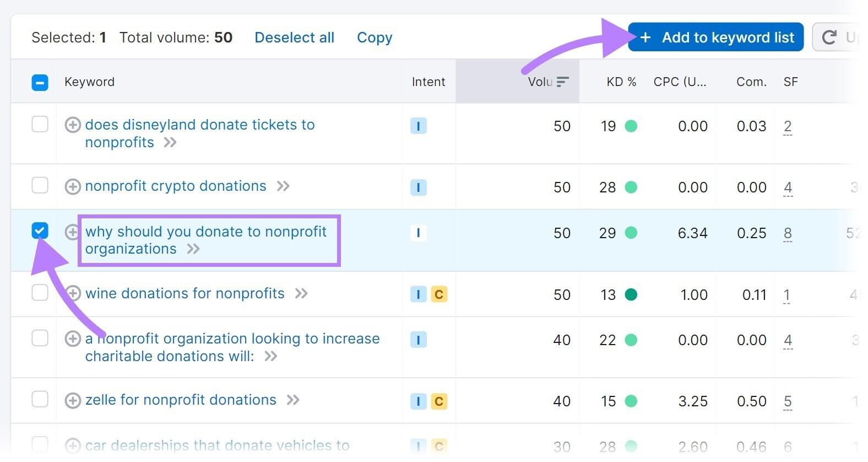
Task: Expand details with arrows after nonprofit crypto donations
Action: 283,186
